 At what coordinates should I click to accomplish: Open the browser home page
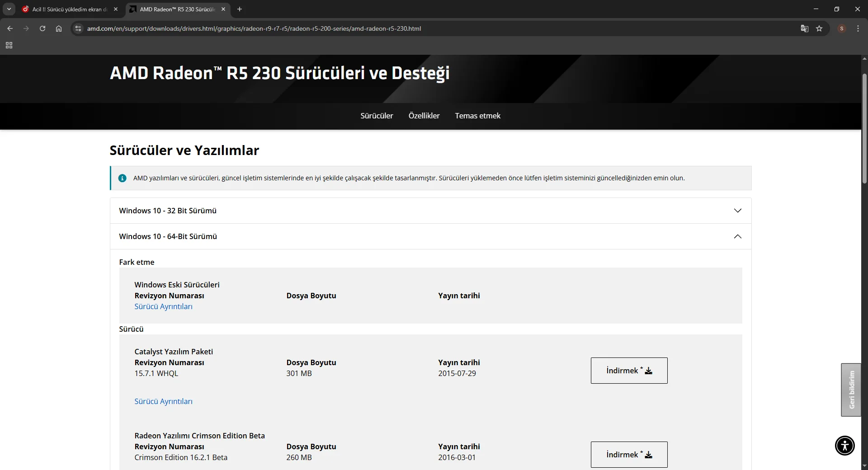[x=59, y=28]
